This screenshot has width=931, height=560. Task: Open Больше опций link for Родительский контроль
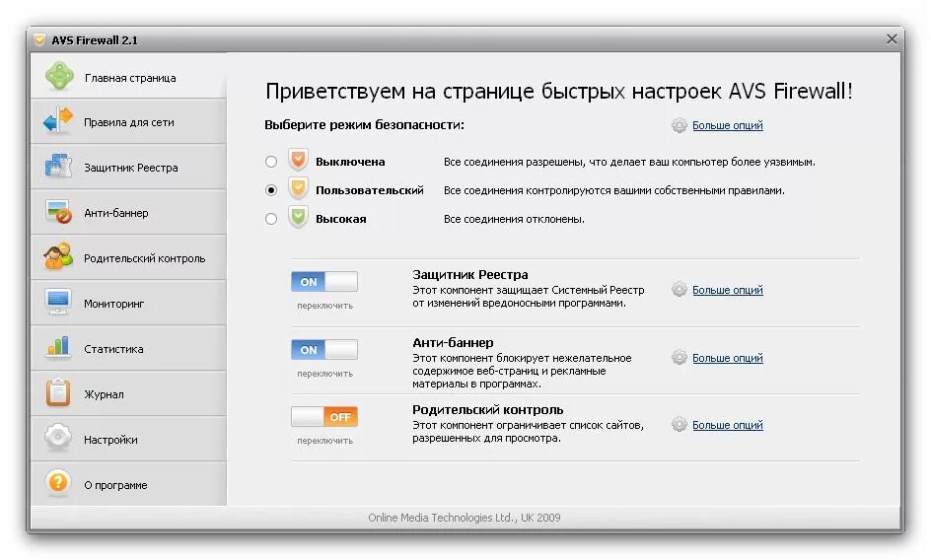(728, 425)
